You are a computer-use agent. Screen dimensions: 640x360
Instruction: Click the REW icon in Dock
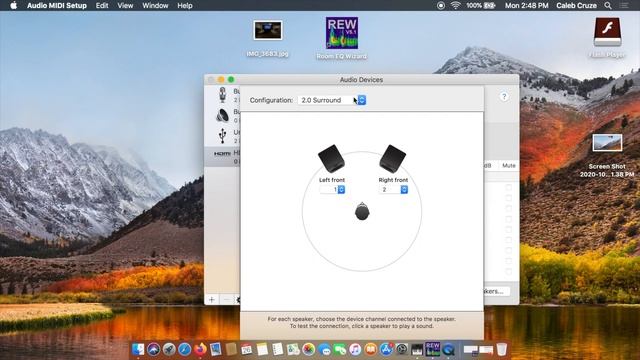(433, 349)
